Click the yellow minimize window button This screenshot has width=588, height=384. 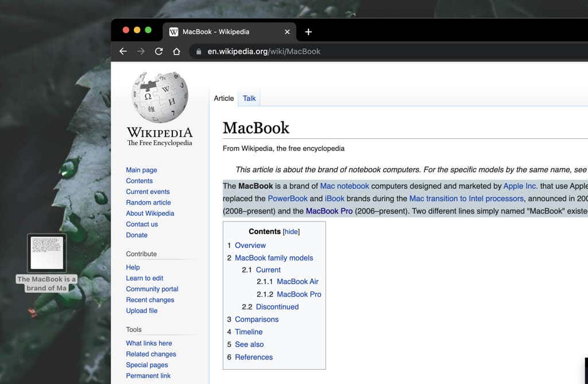coord(137,30)
